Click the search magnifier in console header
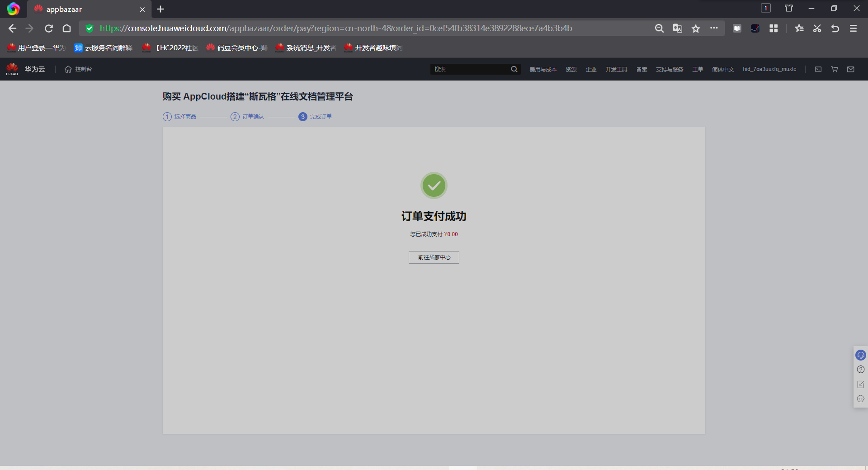This screenshot has width=868, height=470. tap(514, 69)
